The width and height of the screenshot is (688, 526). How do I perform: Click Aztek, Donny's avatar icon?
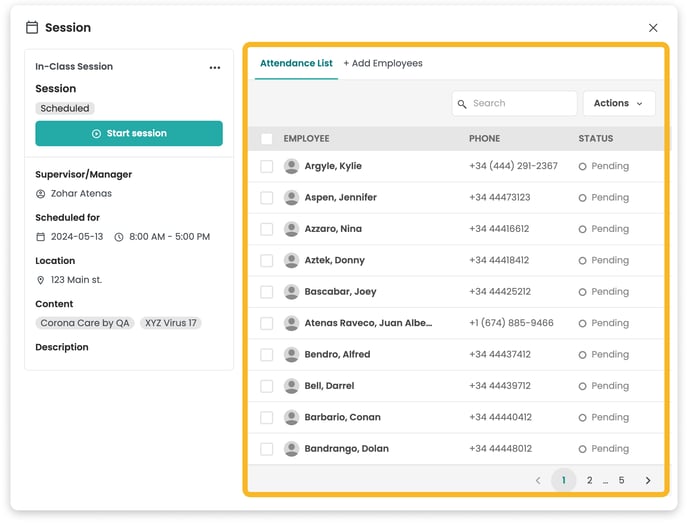click(291, 260)
